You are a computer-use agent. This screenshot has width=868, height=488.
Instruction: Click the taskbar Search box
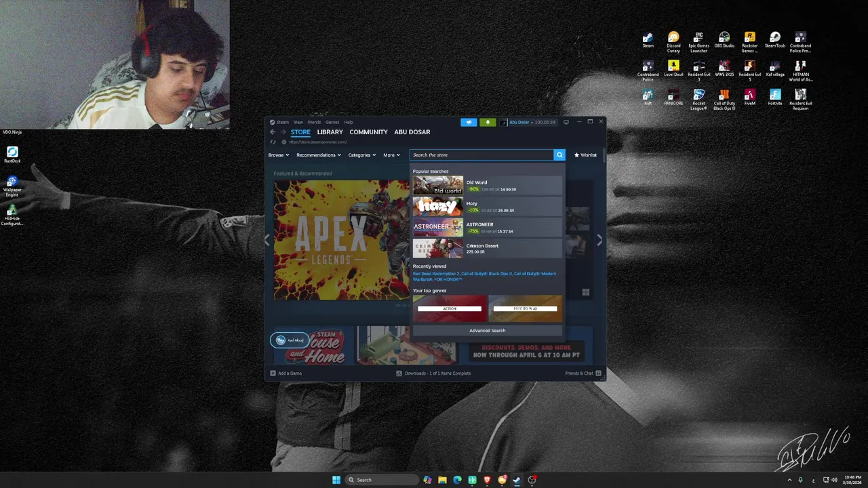tap(380, 480)
